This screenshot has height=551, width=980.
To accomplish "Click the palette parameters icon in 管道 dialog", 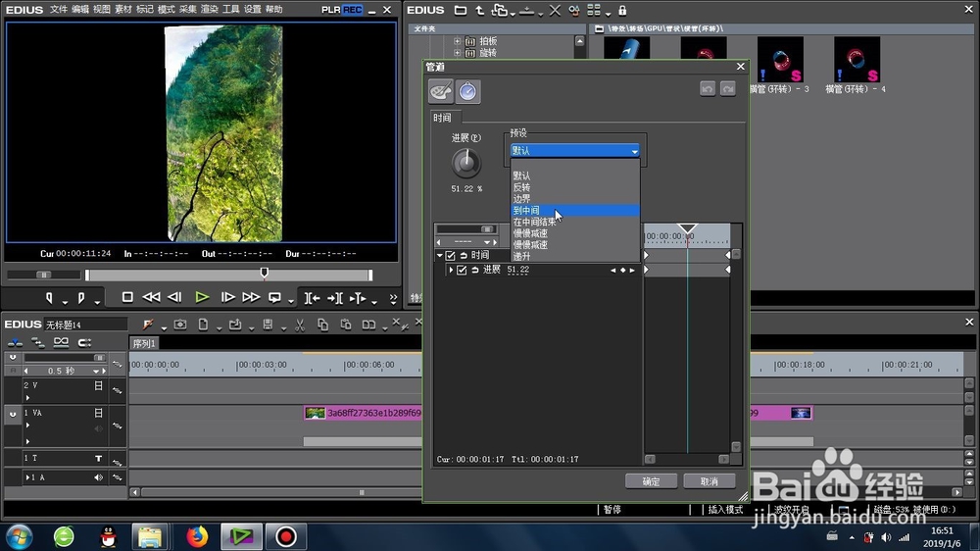I will (x=441, y=92).
